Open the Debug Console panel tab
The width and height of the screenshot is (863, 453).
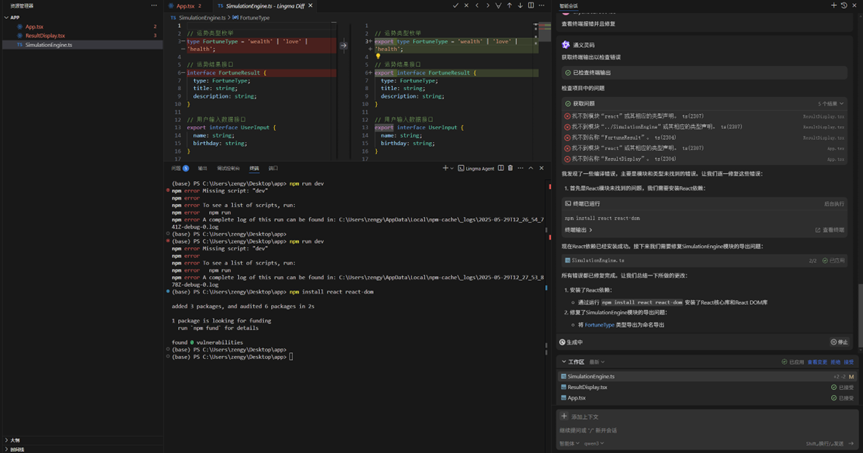pyautogui.click(x=228, y=168)
